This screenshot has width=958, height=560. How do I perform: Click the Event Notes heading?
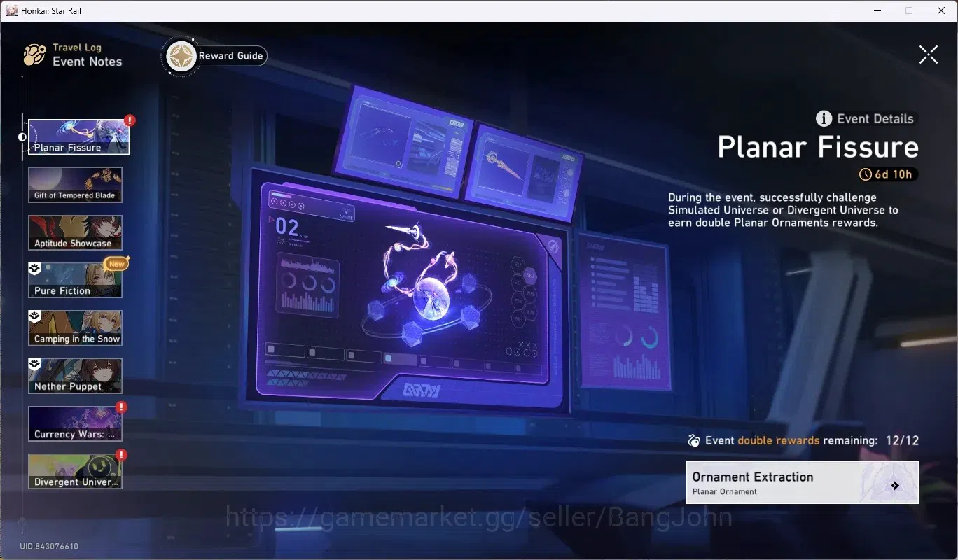point(88,62)
